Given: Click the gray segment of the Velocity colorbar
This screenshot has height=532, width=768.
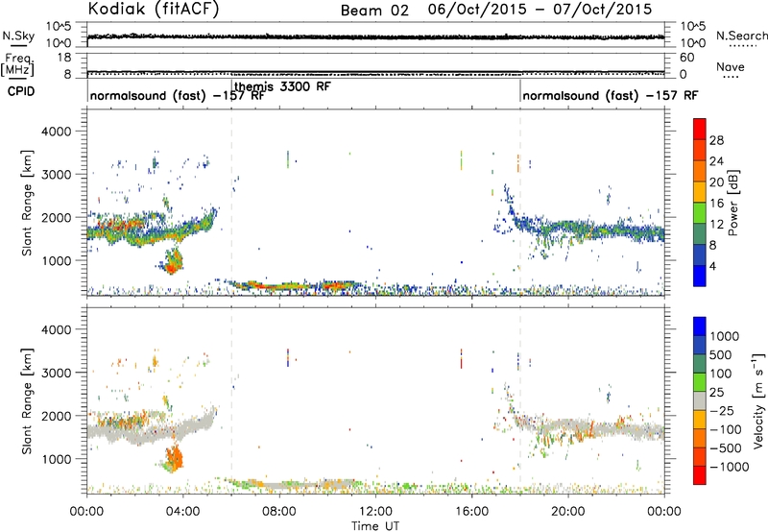Looking at the screenshot, I should pos(700,401).
